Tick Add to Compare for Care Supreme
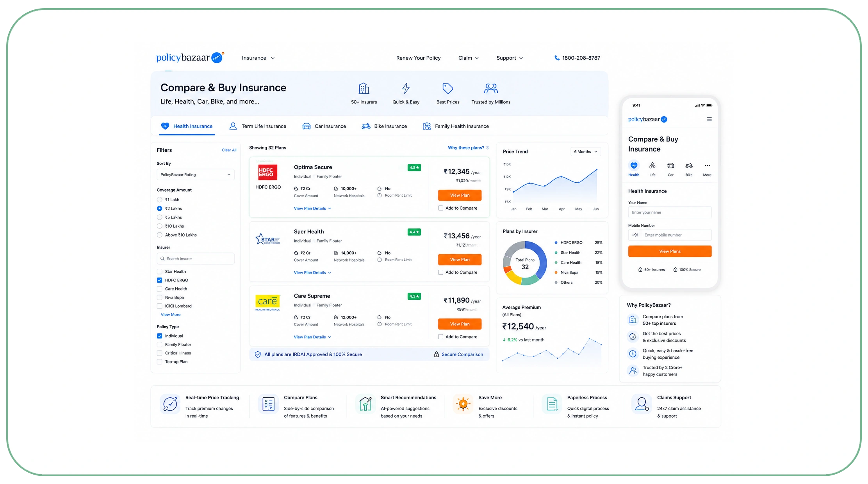 [x=440, y=337]
